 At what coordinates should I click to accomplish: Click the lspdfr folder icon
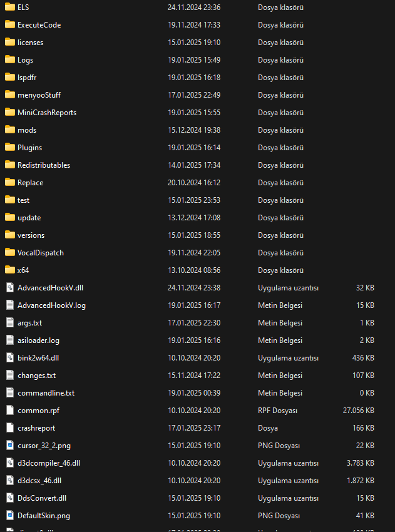pyautogui.click(x=9, y=78)
